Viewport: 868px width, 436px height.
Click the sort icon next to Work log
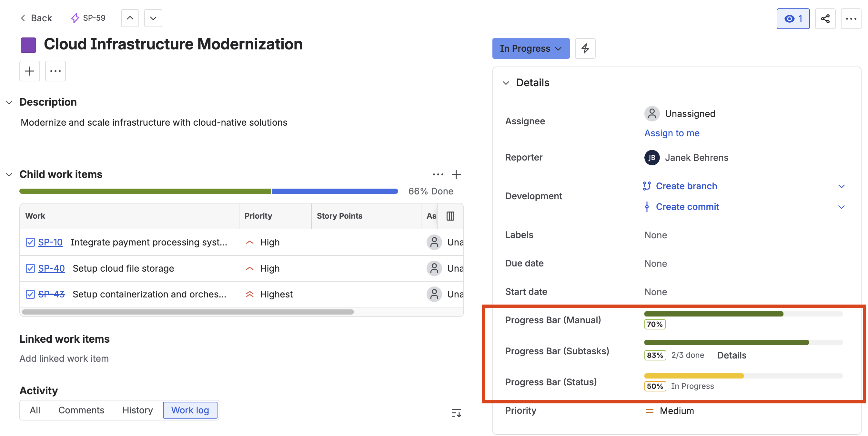[x=456, y=412]
